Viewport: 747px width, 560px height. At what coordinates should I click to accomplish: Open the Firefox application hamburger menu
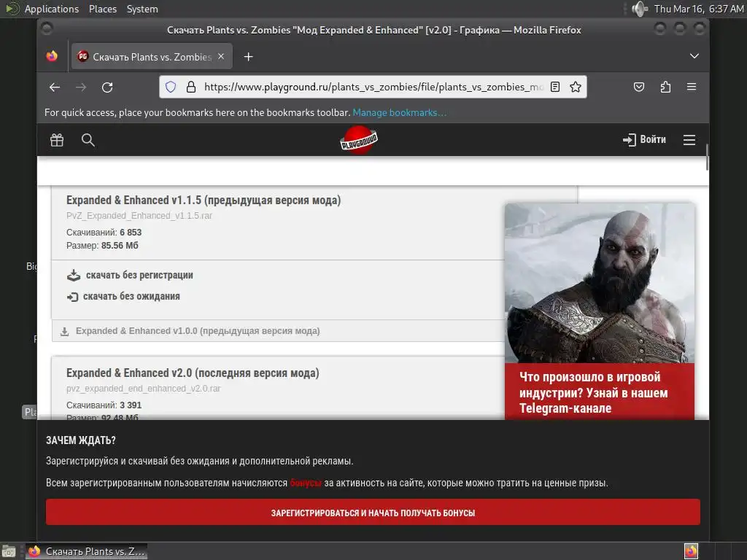692,87
